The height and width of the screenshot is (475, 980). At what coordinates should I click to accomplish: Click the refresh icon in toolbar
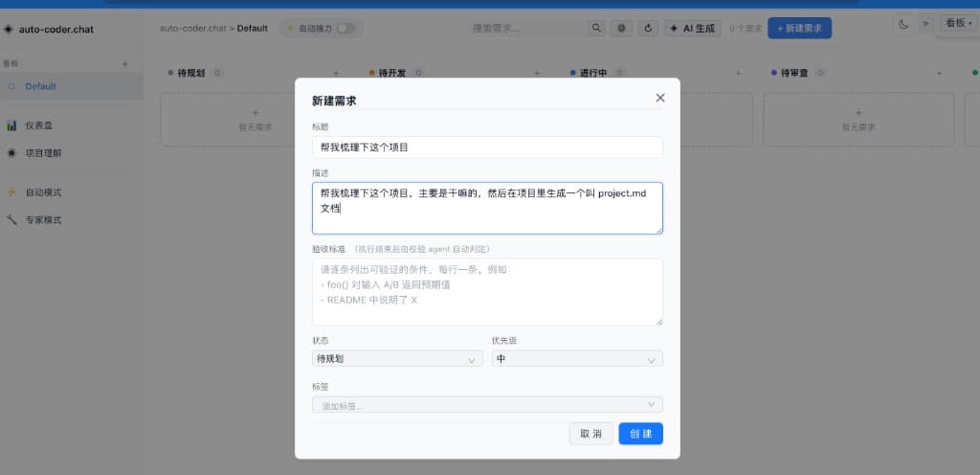click(x=648, y=28)
